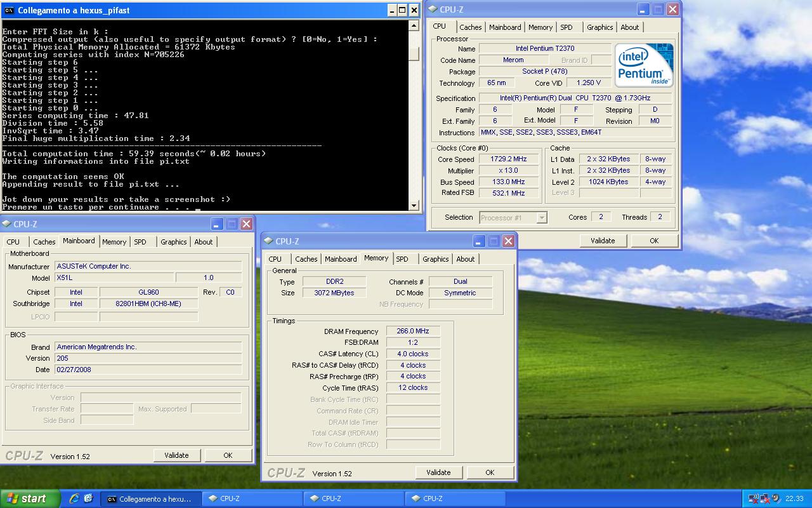Click the Core VID 1.250 V value
Viewport: 812px width, 508px height.
coord(589,83)
